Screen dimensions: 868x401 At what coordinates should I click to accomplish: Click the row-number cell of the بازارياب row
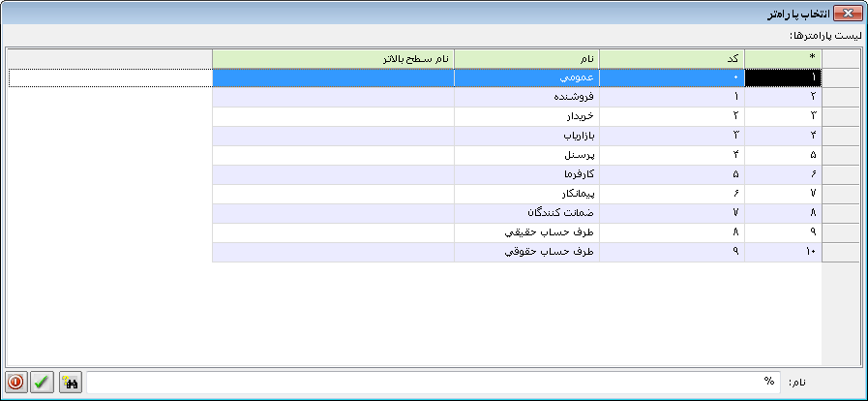[783, 136]
